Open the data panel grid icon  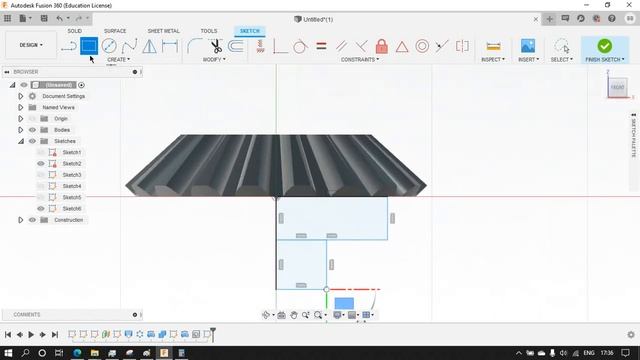[x=7, y=18]
